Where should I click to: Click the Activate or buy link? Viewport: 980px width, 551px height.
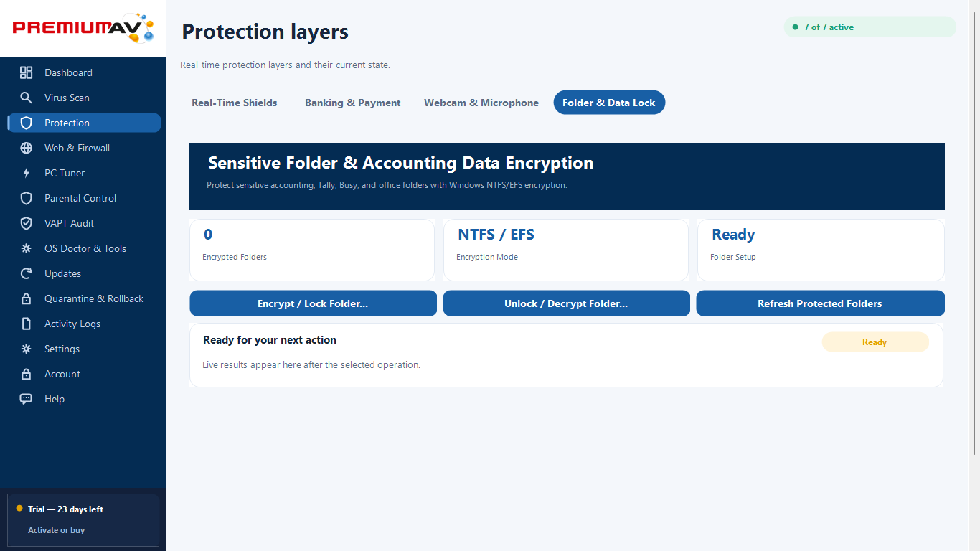[56, 530]
